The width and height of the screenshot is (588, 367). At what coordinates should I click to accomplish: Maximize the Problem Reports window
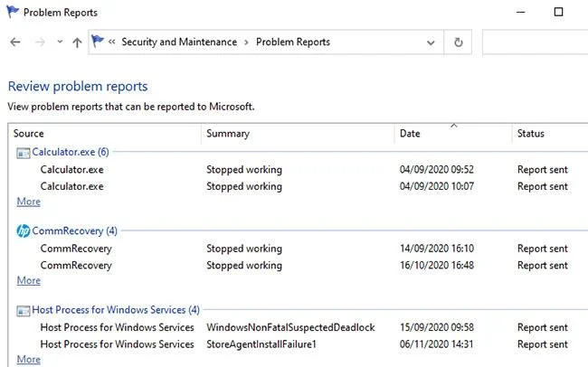(558, 12)
